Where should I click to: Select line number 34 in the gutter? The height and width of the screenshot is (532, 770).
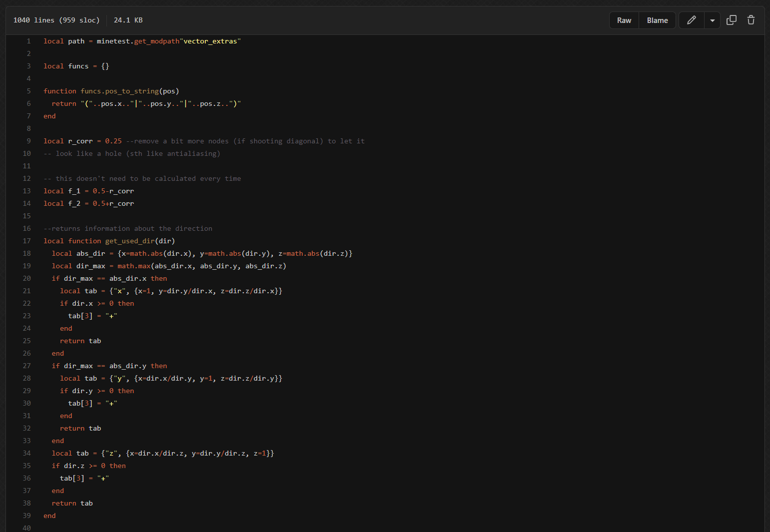[x=26, y=453]
